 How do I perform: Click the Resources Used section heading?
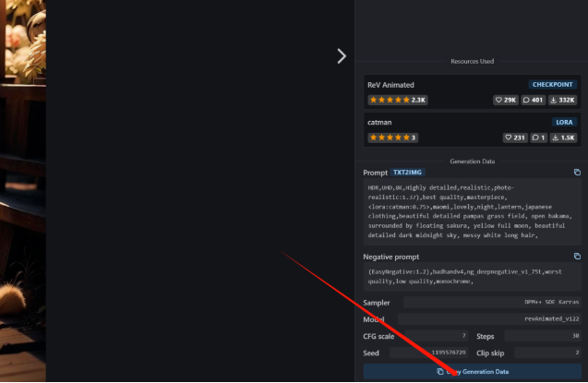(472, 62)
